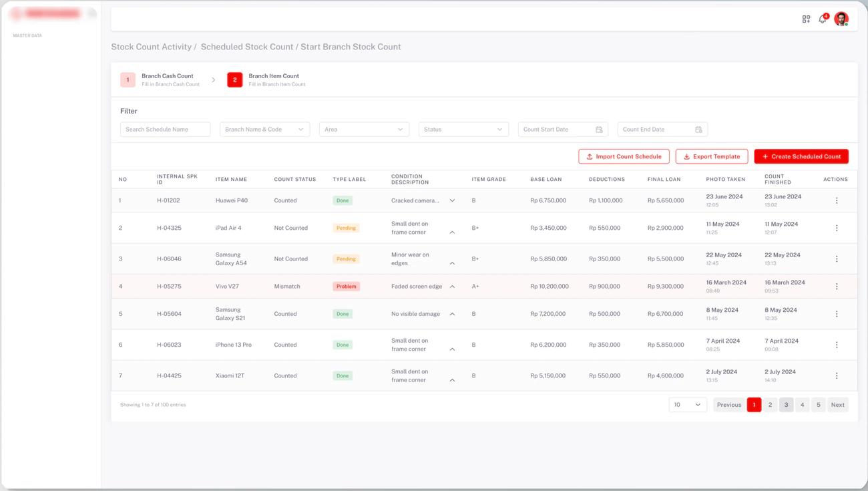This screenshot has width=868, height=491.
Task: Go to Next page
Action: click(x=838, y=405)
